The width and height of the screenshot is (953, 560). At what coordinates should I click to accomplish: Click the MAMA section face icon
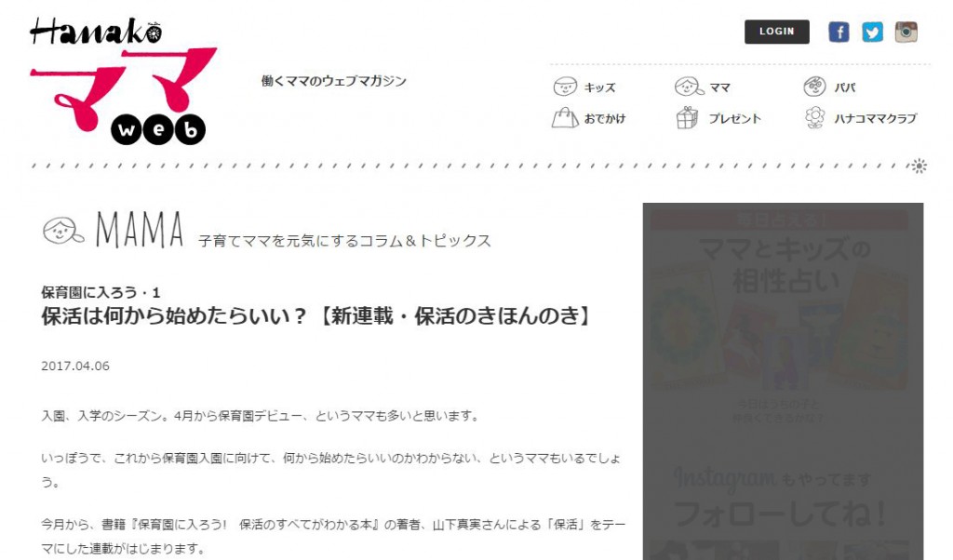[63, 231]
